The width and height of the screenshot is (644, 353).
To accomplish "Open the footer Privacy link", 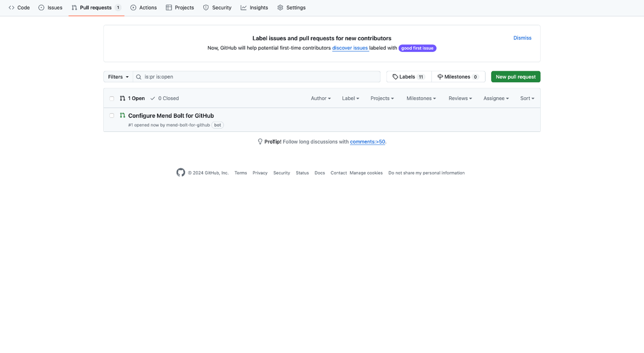I will [x=260, y=173].
